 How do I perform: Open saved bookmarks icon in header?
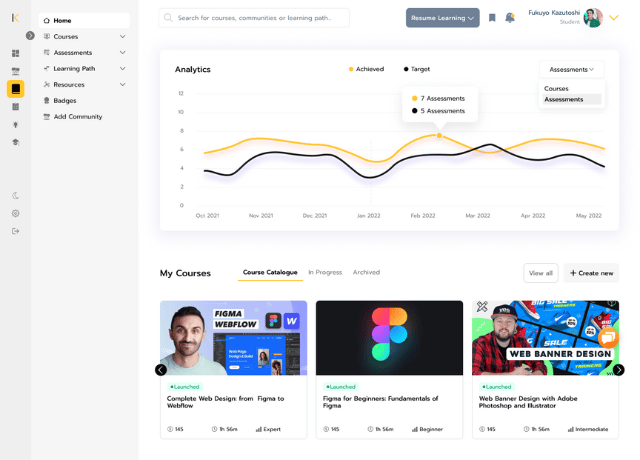tap(492, 18)
